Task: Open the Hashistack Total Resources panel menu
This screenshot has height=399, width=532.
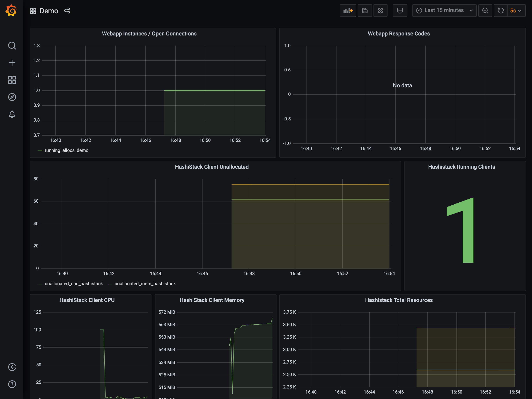Action: click(x=399, y=300)
